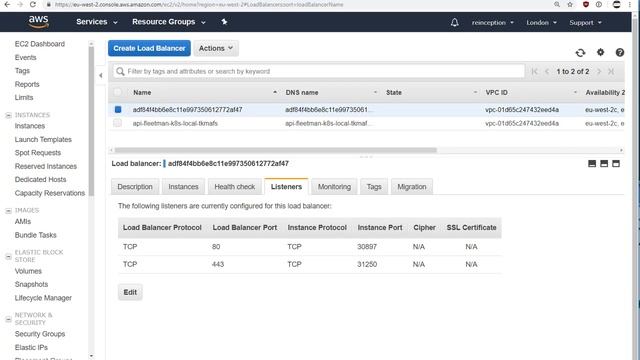Set details pane to half-height layout icon
The width and height of the screenshot is (640, 360).
pyautogui.click(x=604, y=164)
